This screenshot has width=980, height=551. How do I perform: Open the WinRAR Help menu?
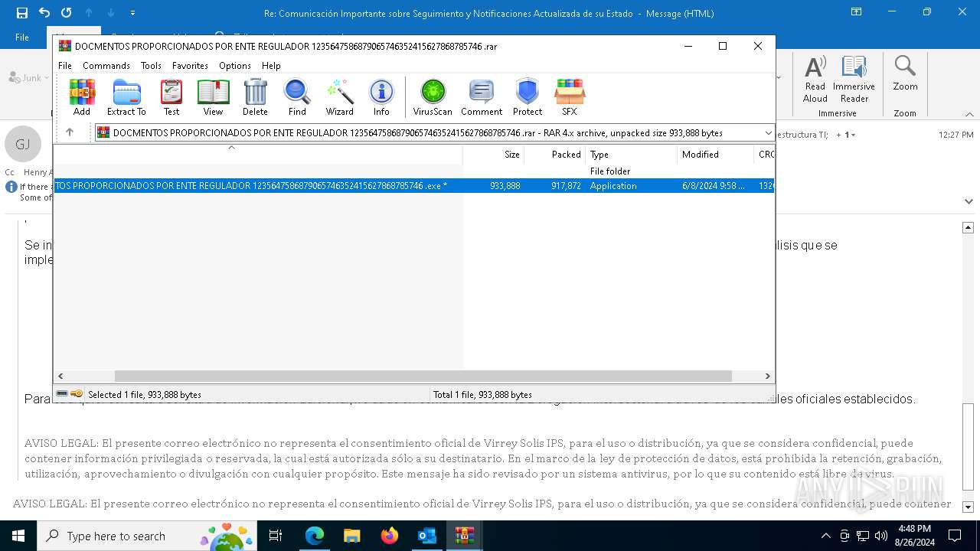click(x=271, y=66)
